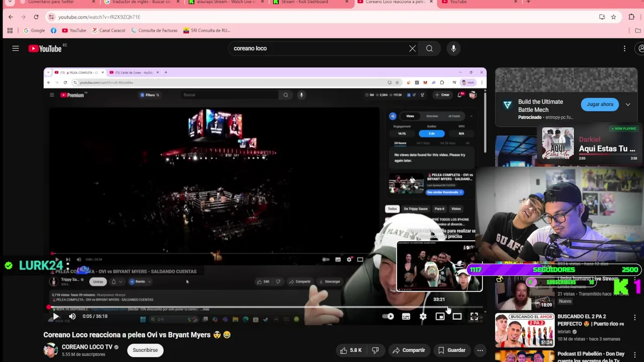Open YouTube settings three-dot menu in the header

point(624,48)
